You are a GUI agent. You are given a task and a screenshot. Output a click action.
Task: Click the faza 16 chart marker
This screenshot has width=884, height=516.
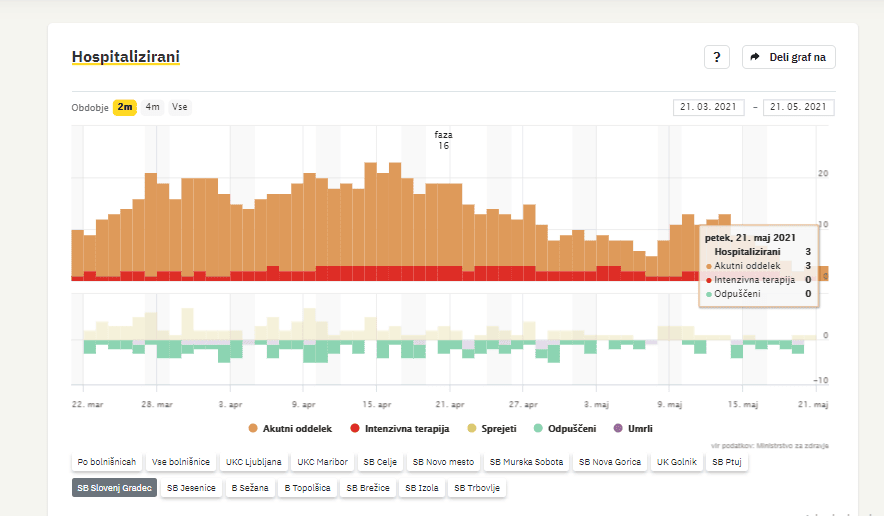(x=443, y=140)
